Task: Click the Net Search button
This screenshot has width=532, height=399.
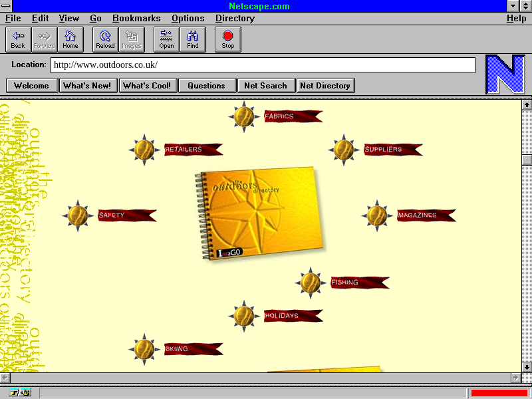Action: click(265, 85)
